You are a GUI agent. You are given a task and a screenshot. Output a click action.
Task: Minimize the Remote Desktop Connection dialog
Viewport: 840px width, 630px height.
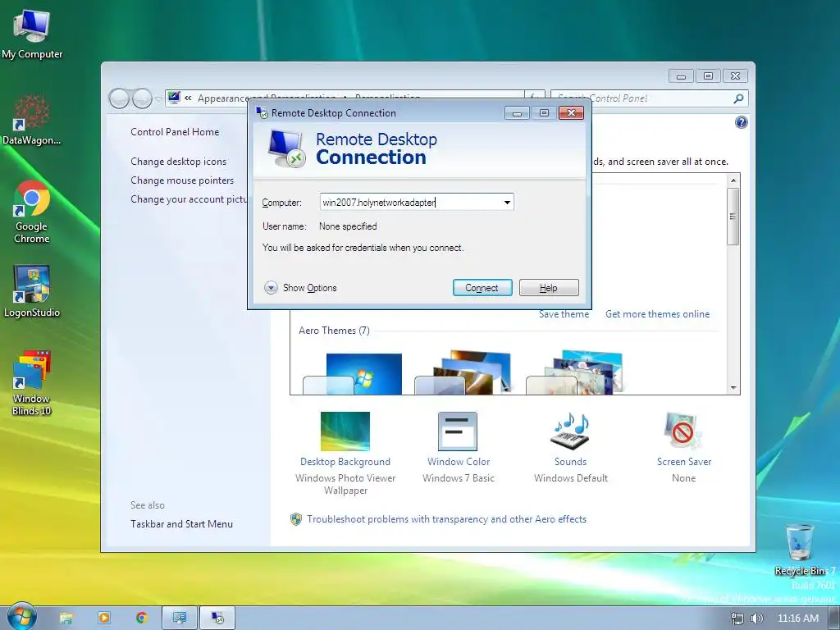[x=517, y=113]
